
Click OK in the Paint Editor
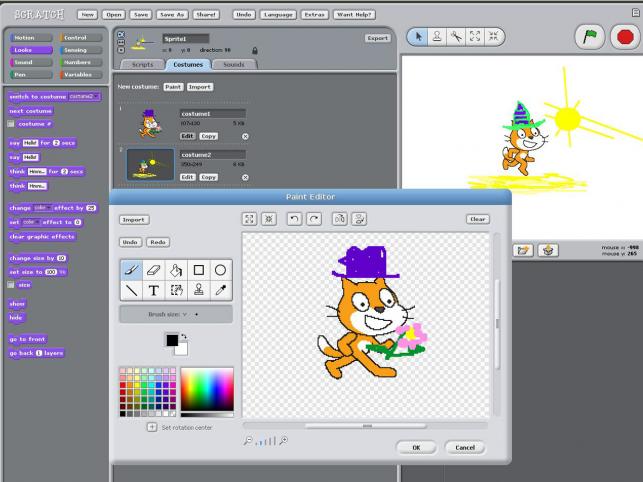(416, 448)
